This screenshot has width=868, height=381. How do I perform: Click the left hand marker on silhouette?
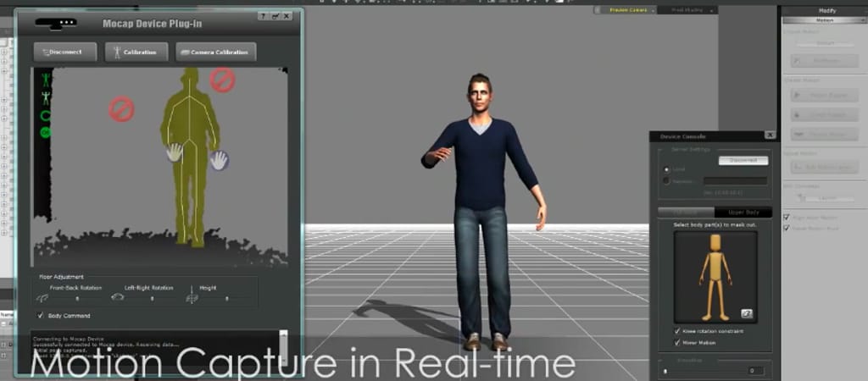coord(174,152)
